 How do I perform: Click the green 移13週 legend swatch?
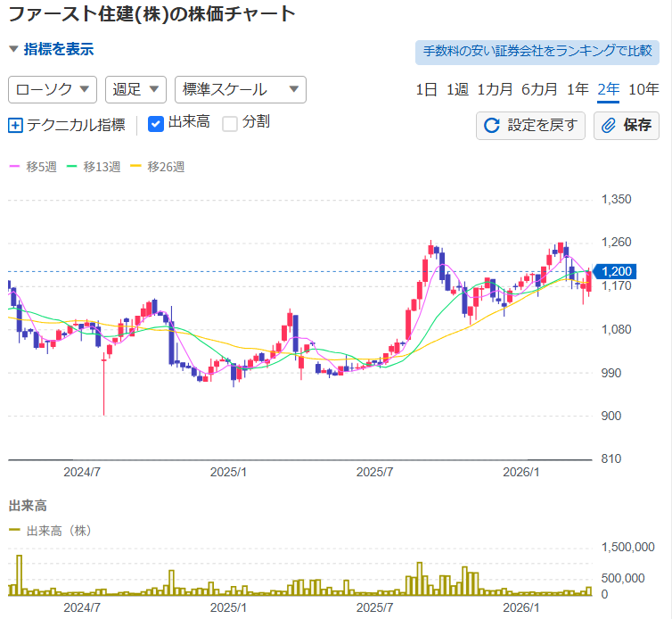[x=72, y=167]
